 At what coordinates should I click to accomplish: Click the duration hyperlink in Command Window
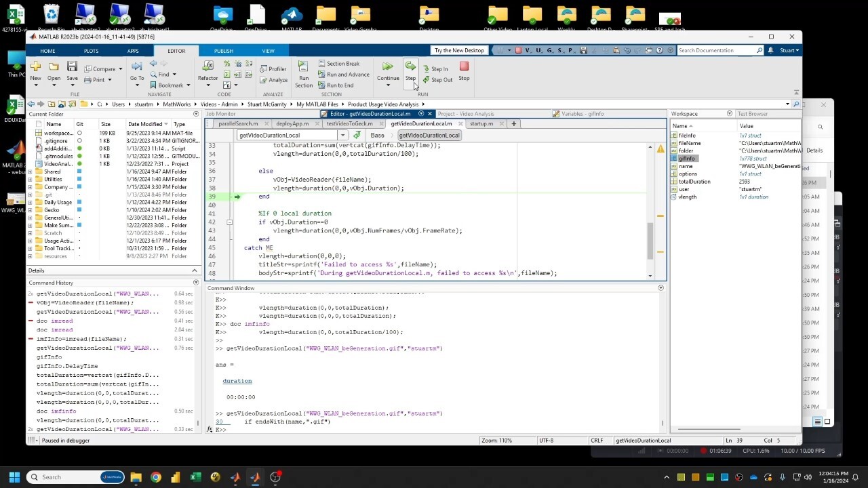point(237,381)
